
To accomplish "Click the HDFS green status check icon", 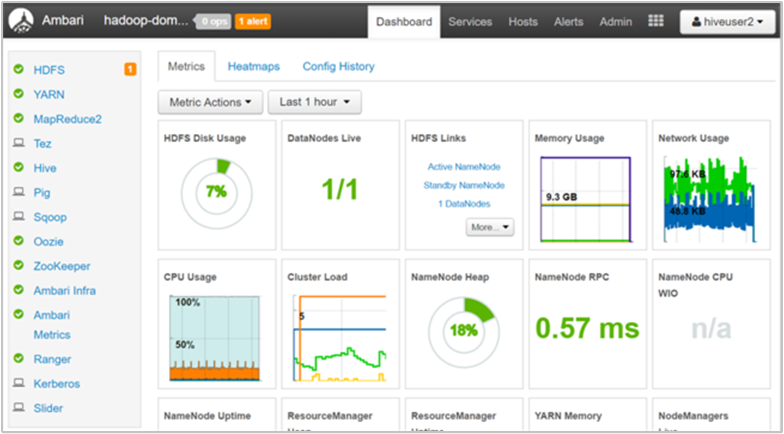I will pyautogui.click(x=19, y=70).
